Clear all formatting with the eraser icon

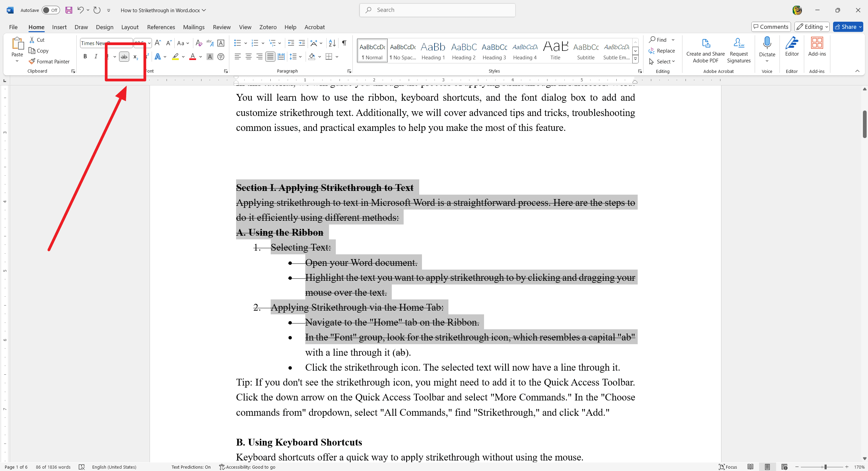point(198,43)
